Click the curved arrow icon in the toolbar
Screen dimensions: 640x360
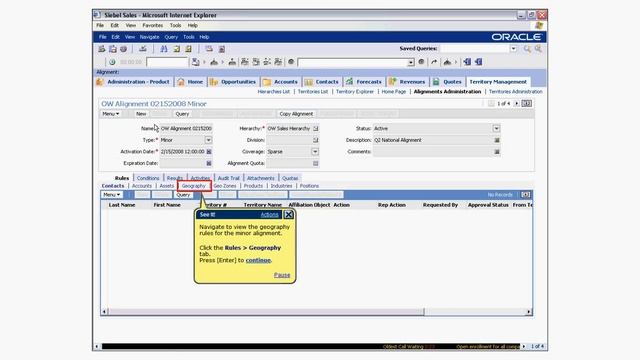434,62
